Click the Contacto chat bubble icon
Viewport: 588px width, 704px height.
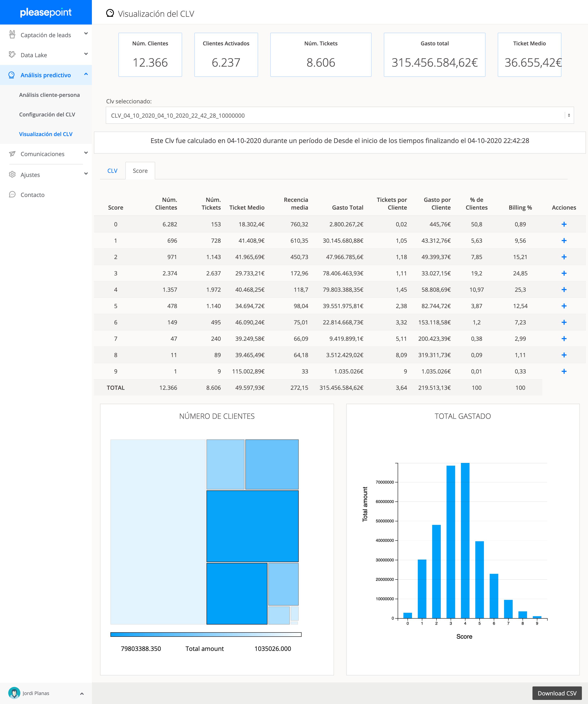[x=12, y=194]
